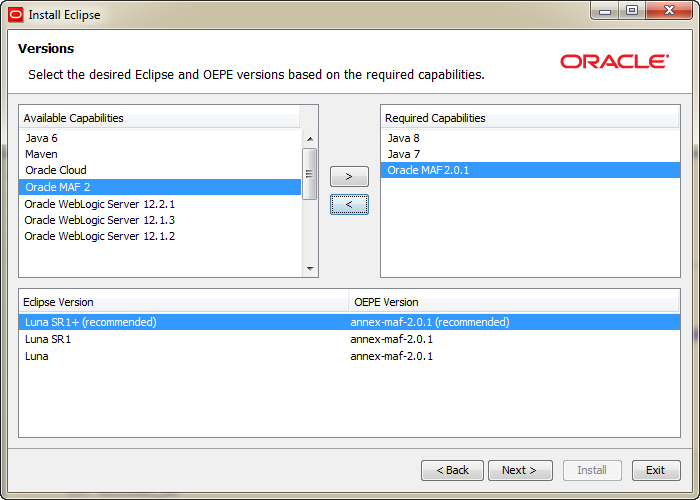Select Java 8 in Required Capabilities
The height and width of the screenshot is (500, 700).
click(x=530, y=138)
